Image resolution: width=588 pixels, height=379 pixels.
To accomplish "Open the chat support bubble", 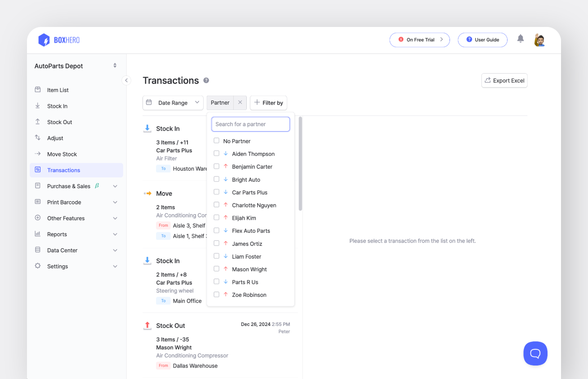I will (535, 353).
